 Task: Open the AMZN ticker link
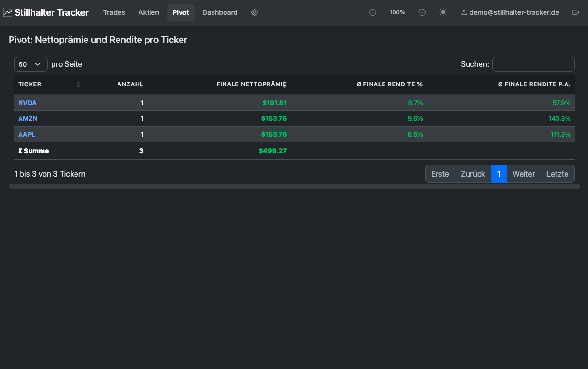click(x=28, y=118)
